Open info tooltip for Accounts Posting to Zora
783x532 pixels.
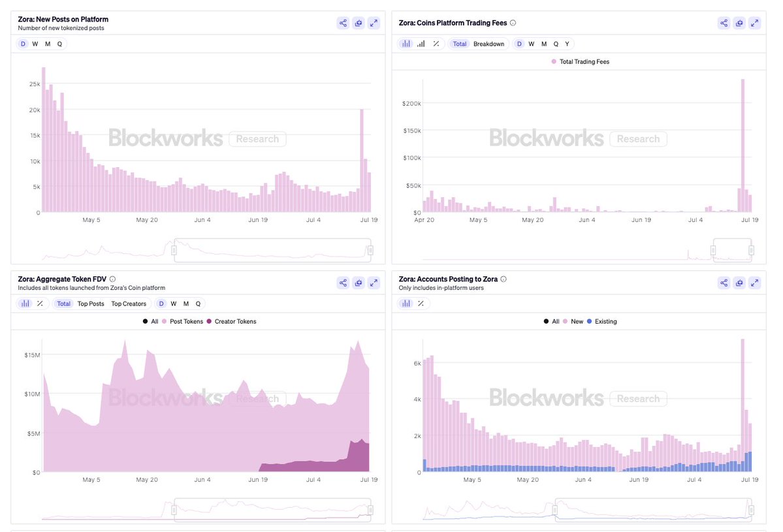(503, 279)
